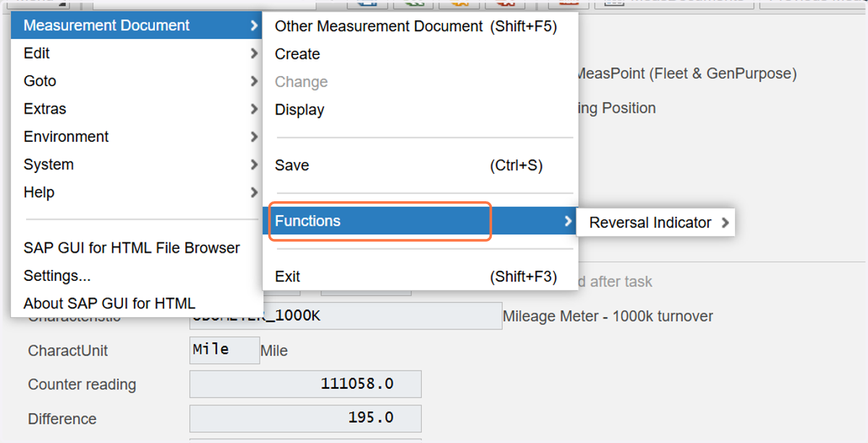Open the Measurement Document menu
868x443 pixels.
point(137,25)
